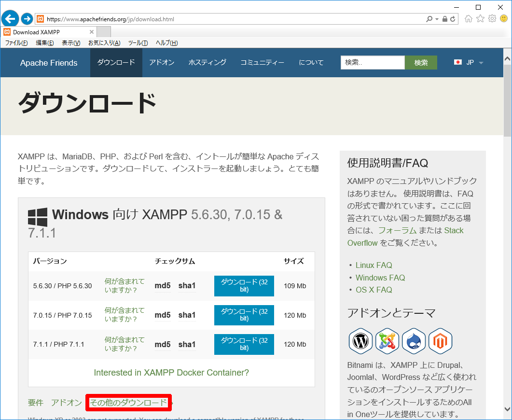This screenshot has height=420, width=512.
Task: Open the address bar search dropdown arrow
Action: (x=437, y=19)
